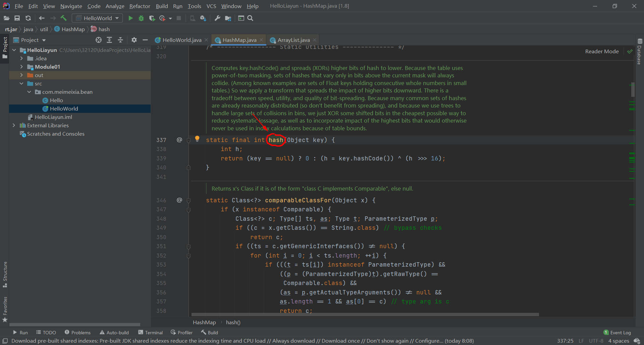Click Select Opened File target icon
The image size is (644, 345).
99,40
